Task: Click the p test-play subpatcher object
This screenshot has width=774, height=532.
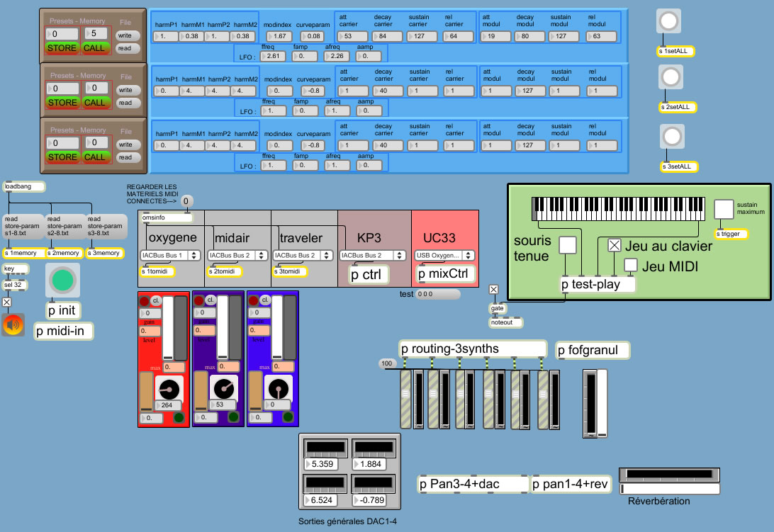Action: (598, 284)
